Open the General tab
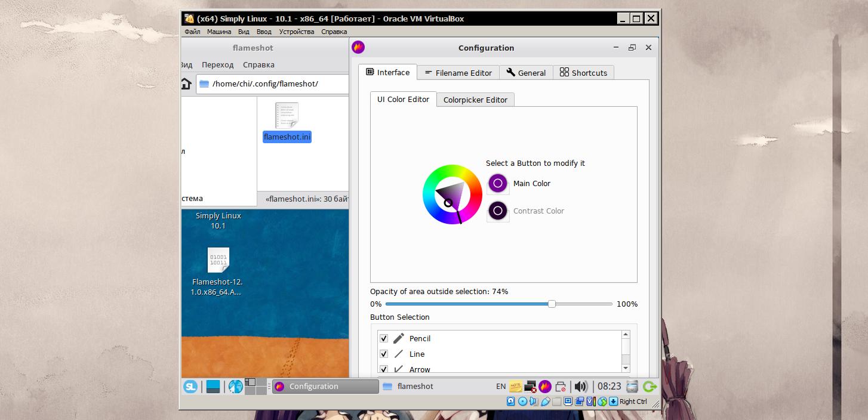This screenshot has height=420, width=868. point(526,73)
